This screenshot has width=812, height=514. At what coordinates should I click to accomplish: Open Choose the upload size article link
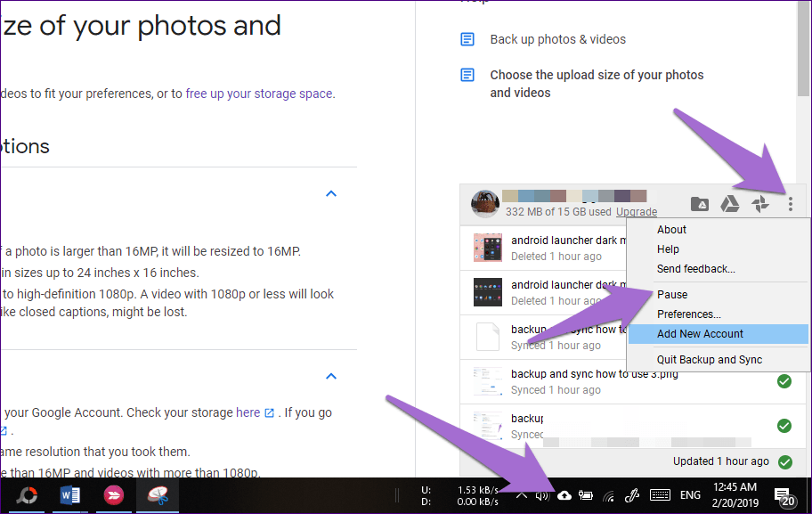[x=597, y=84]
